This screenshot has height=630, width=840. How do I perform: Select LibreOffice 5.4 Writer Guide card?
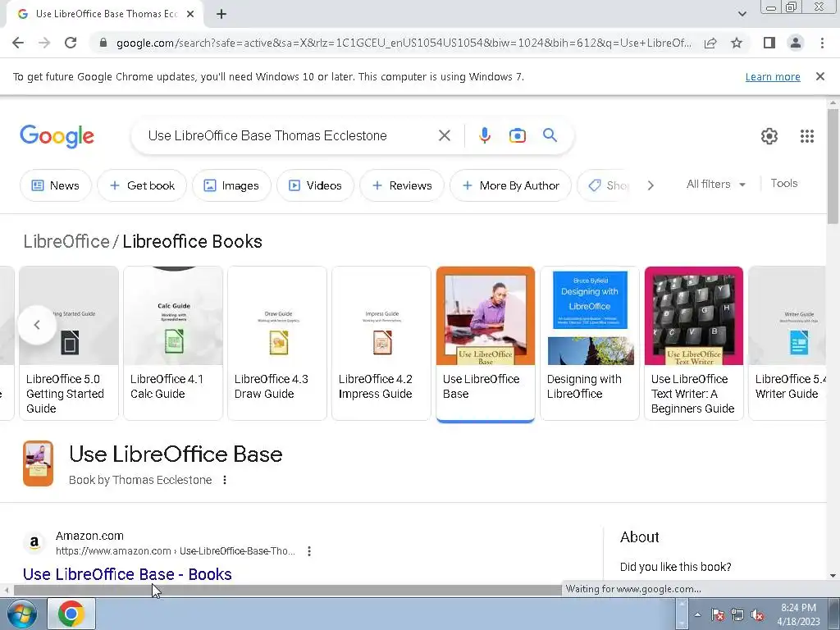[787, 343]
